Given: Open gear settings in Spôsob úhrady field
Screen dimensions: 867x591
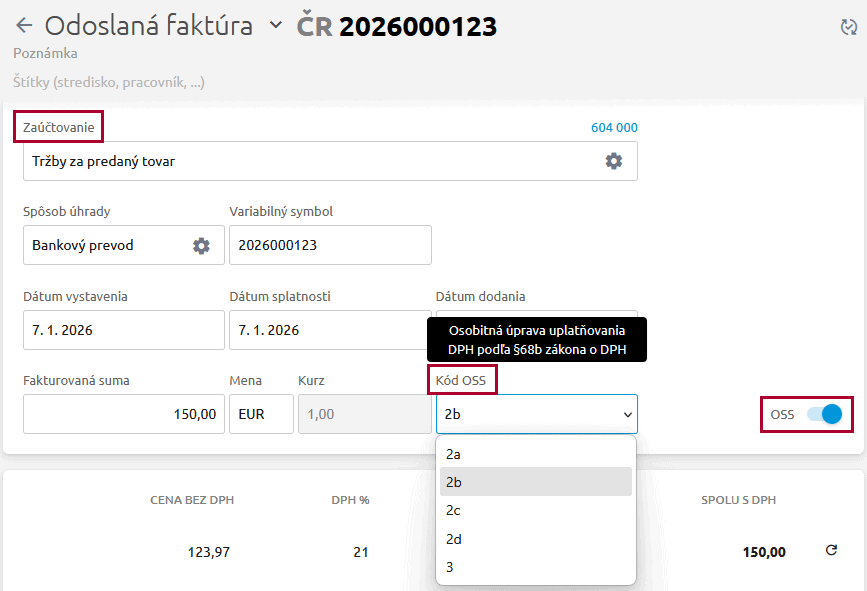Looking at the screenshot, I should pos(201,245).
